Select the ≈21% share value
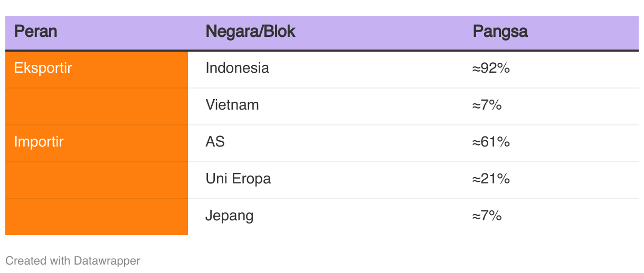Image resolution: width=644 pixels, height=273 pixels. click(x=490, y=179)
